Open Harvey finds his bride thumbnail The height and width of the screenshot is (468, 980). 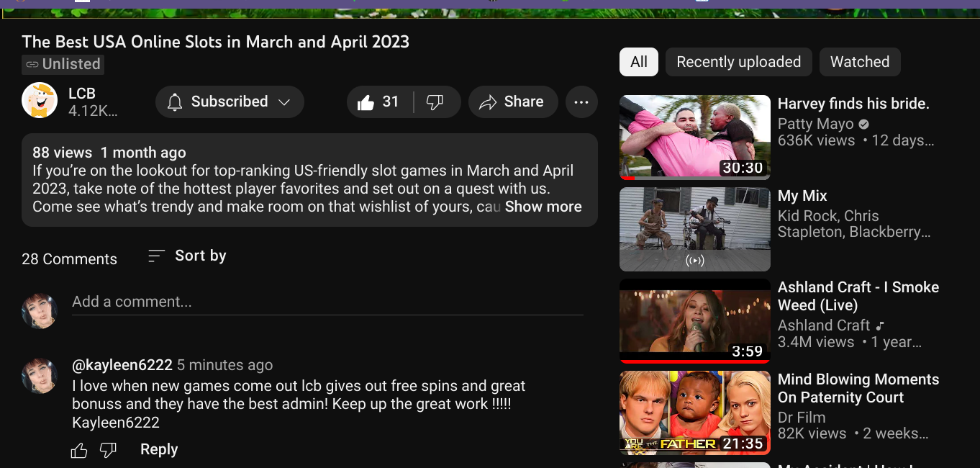pyautogui.click(x=695, y=137)
